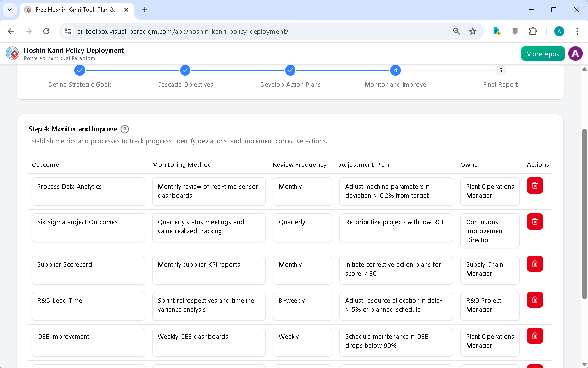Open the Chrome three-dot menu
This screenshot has width=588, height=368.
[x=577, y=31]
